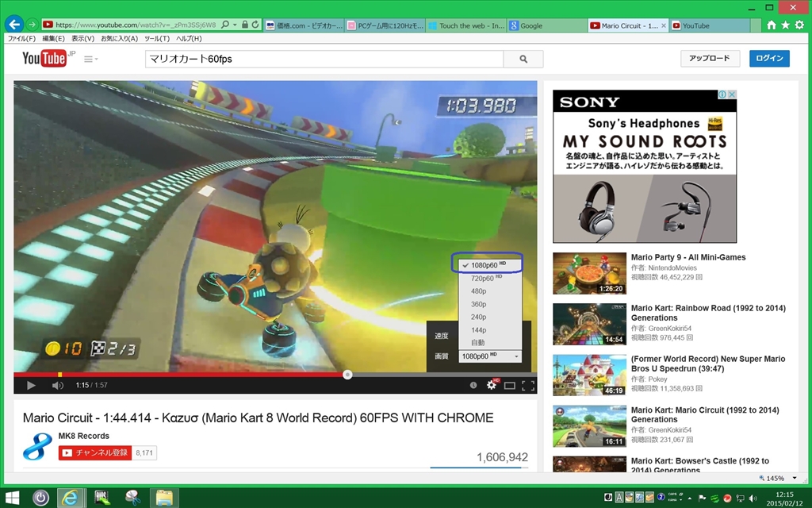Open Mario Party 9 - All Mini-Games thumbnail
The width and height of the screenshot is (812, 508).
point(589,273)
